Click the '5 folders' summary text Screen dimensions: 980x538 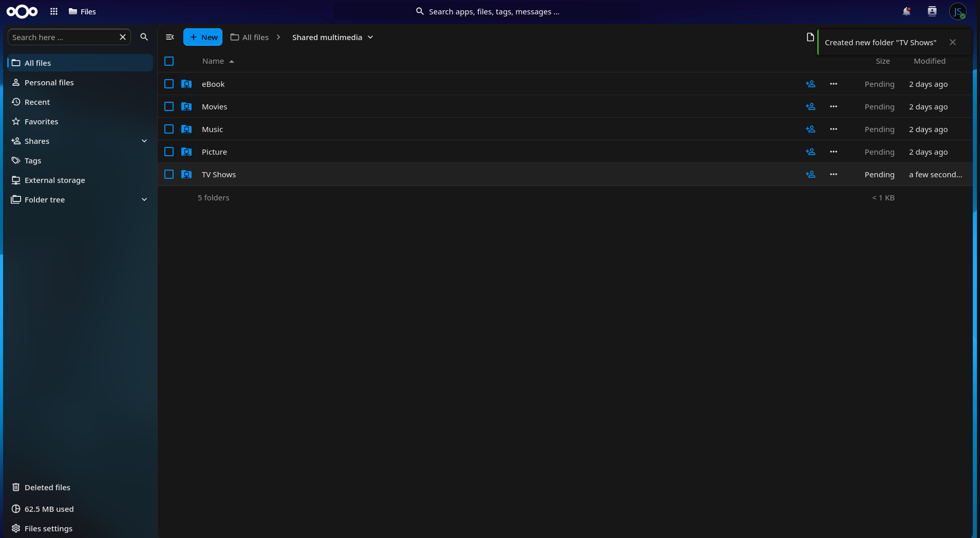tap(214, 197)
